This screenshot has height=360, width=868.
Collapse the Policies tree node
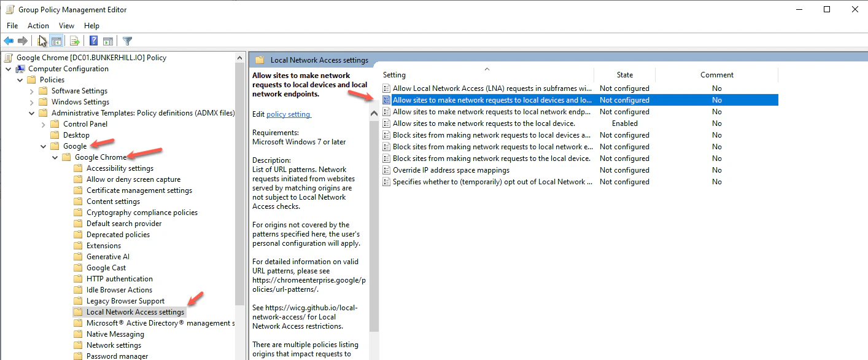coord(20,80)
